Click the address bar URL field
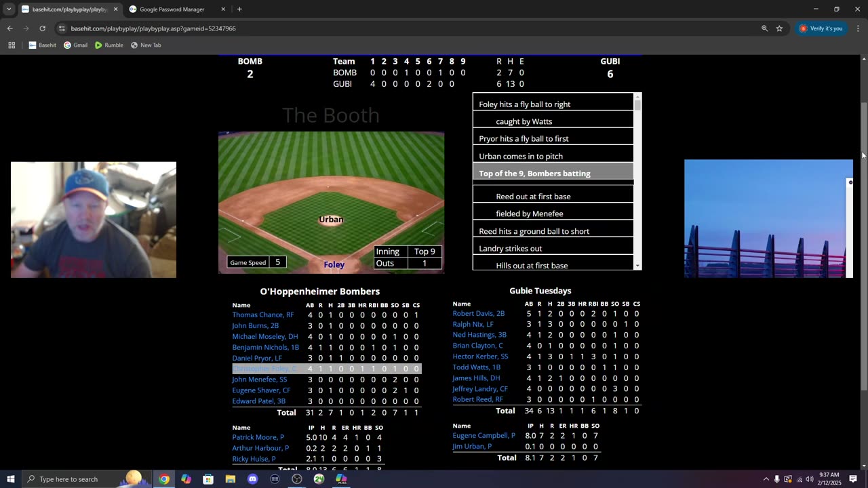The height and width of the screenshot is (488, 868). [407, 28]
